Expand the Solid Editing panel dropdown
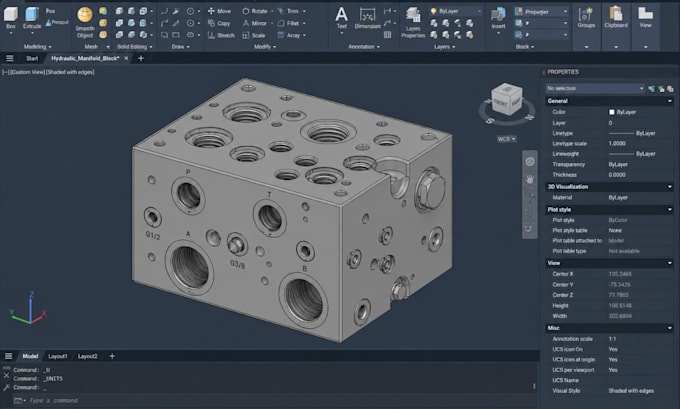This screenshot has width=680, height=409. coord(135,46)
